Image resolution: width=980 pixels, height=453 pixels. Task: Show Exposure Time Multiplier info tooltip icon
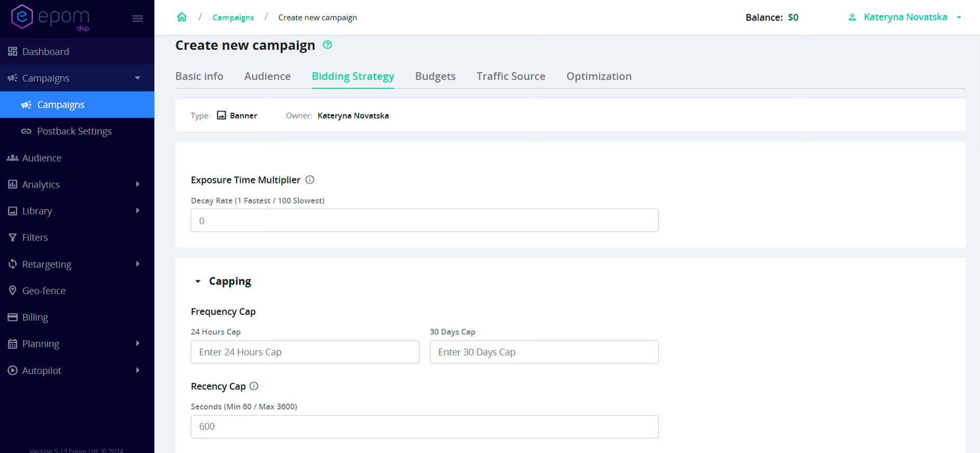pos(310,180)
